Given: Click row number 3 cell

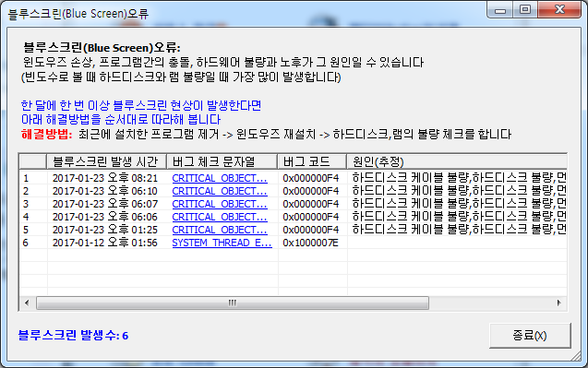Looking at the screenshot, I should click(33, 204).
